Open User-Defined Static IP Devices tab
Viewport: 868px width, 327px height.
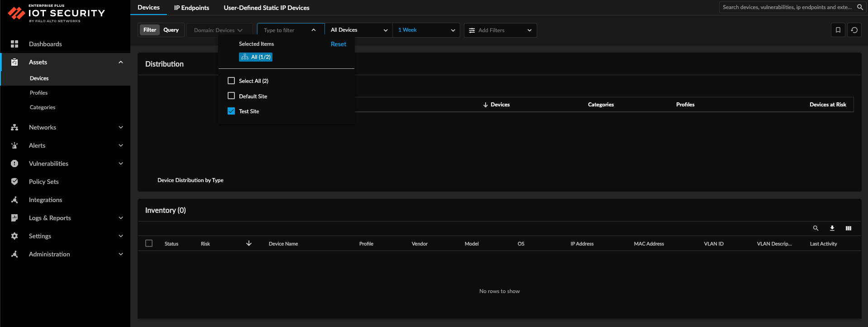(267, 8)
